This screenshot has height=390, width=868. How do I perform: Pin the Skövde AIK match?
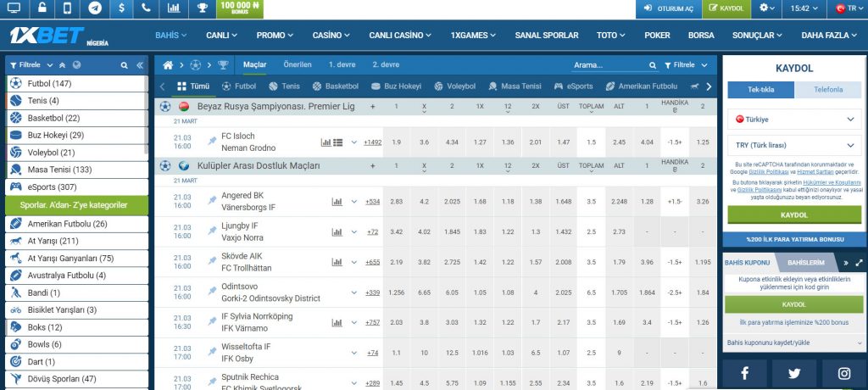coord(212,262)
